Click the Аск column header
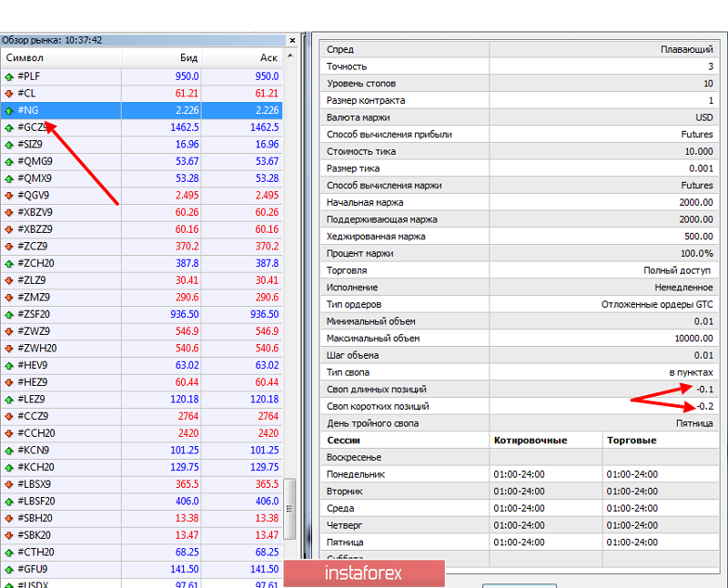 268,58
